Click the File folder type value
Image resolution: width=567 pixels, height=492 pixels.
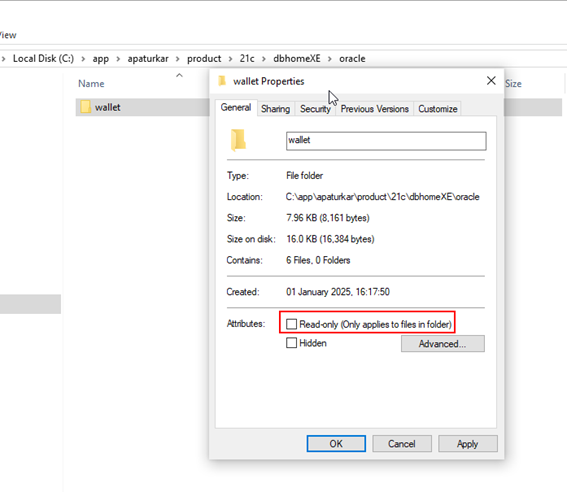[304, 176]
